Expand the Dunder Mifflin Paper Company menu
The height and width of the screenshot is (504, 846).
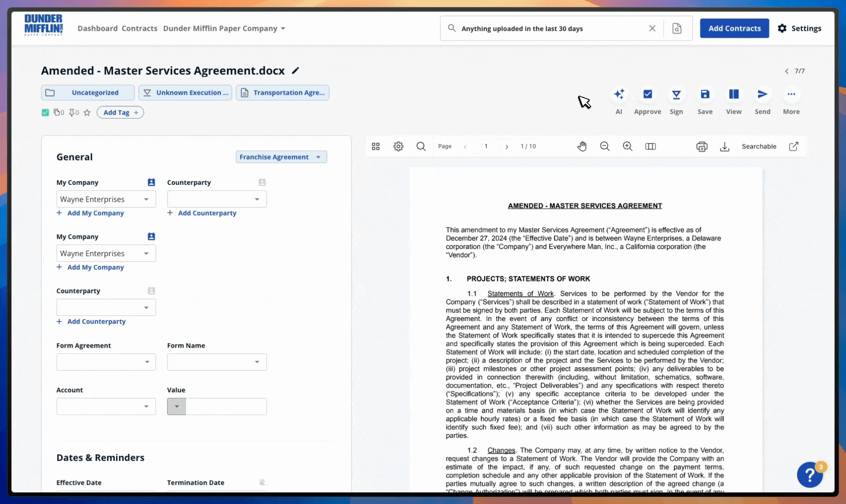point(224,28)
